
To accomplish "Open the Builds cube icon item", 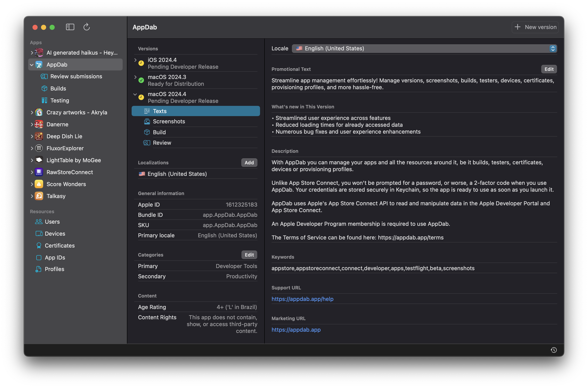I will [x=58, y=89].
